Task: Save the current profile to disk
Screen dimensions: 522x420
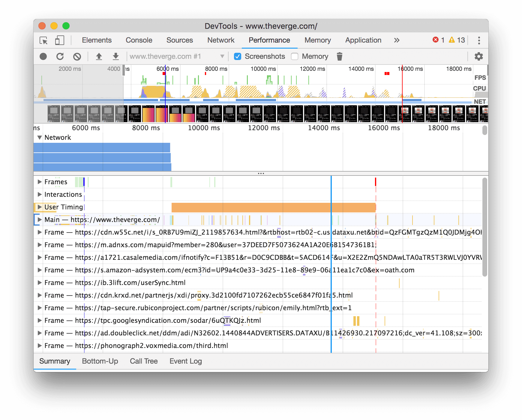Action: (115, 56)
